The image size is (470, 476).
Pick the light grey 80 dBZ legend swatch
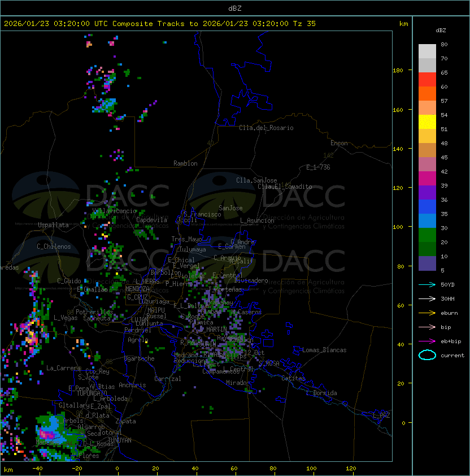[427, 51]
